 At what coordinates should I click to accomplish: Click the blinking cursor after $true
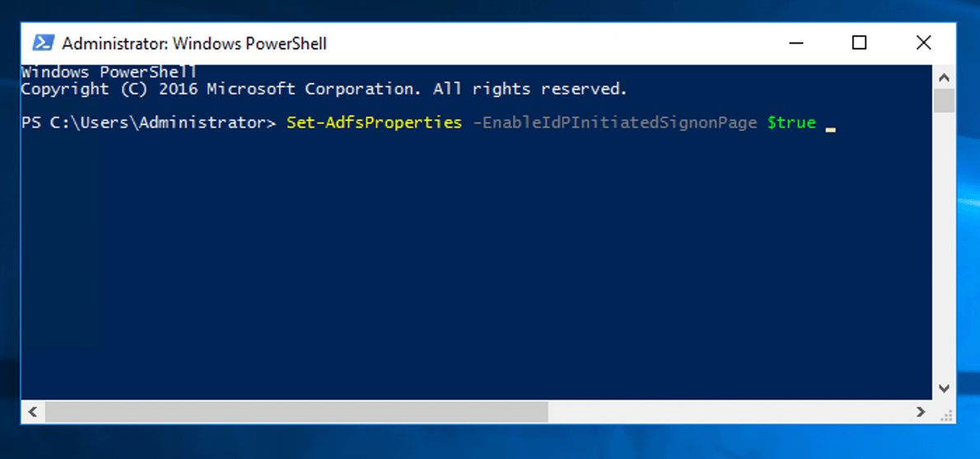[830, 129]
